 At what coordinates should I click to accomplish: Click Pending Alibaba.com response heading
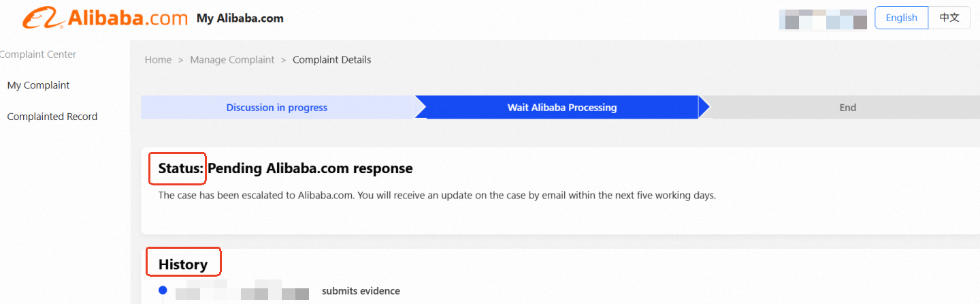pos(310,168)
